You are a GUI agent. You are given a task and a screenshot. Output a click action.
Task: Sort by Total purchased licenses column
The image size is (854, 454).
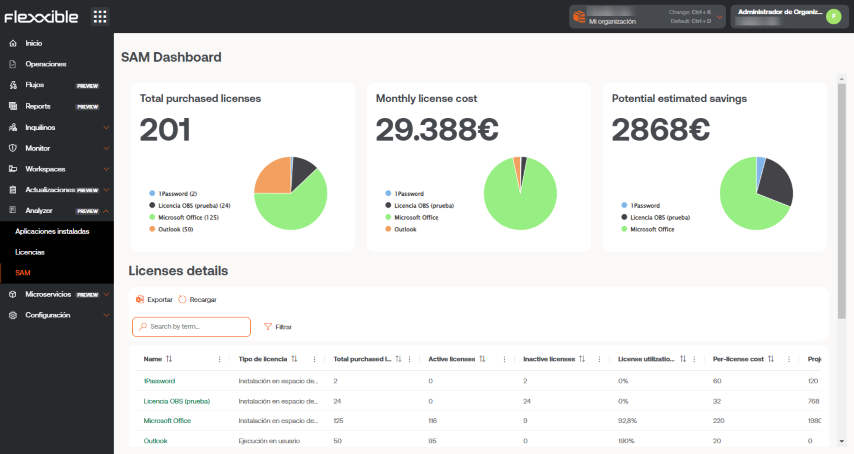[x=398, y=359]
